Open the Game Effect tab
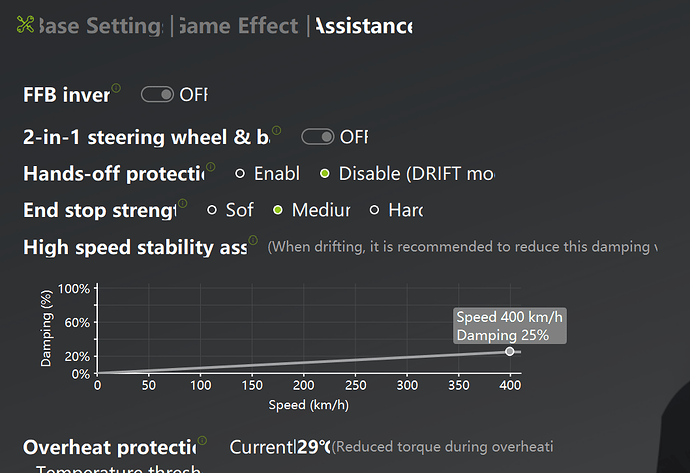Image resolution: width=690 pixels, height=473 pixels. point(237,26)
